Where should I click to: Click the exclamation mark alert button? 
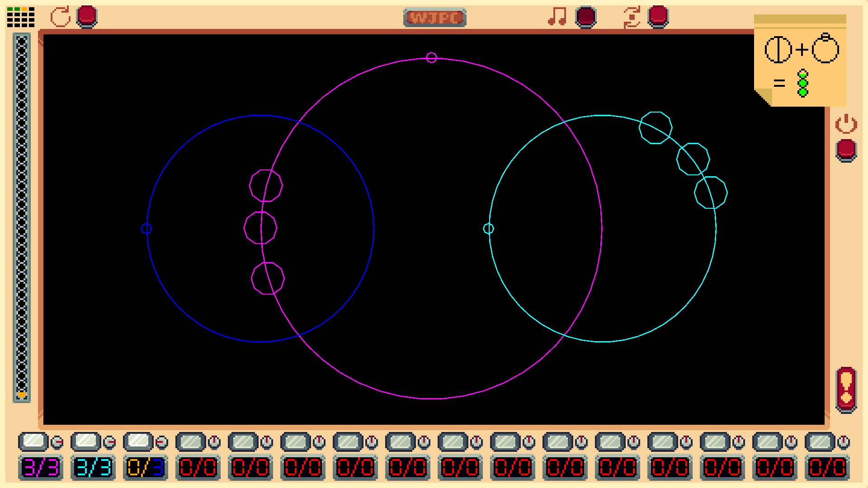coord(846,389)
